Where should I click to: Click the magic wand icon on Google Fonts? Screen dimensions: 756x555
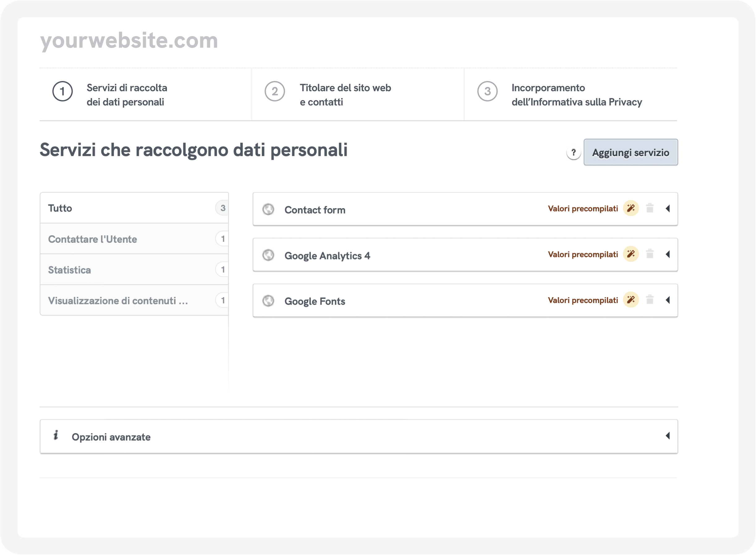click(631, 300)
